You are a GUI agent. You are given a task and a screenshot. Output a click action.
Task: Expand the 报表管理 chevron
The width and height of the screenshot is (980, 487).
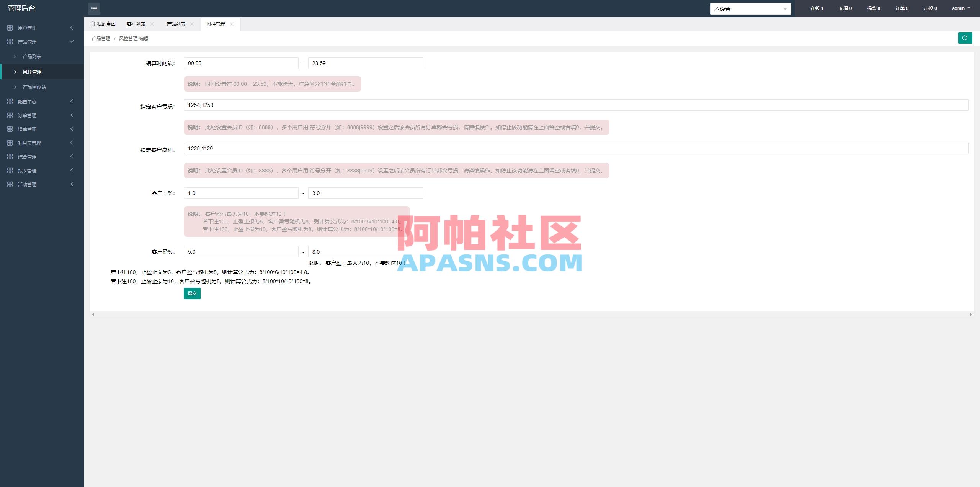point(72,170)
